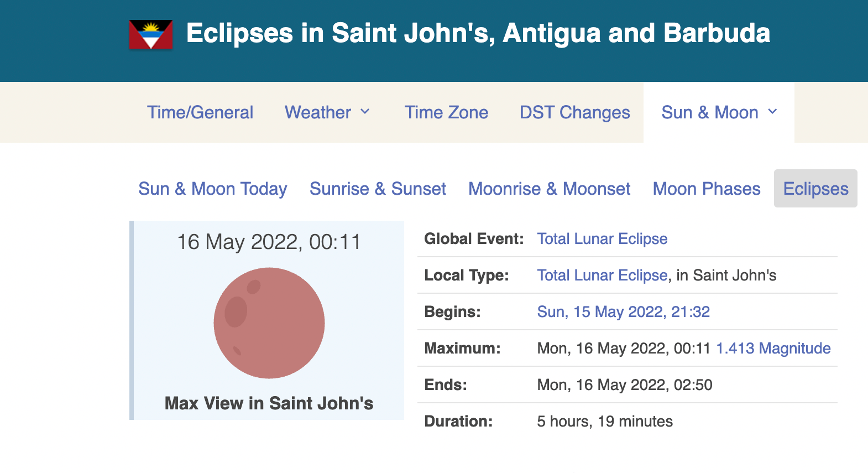Navigate to Moon Phases

click(707, 189)
